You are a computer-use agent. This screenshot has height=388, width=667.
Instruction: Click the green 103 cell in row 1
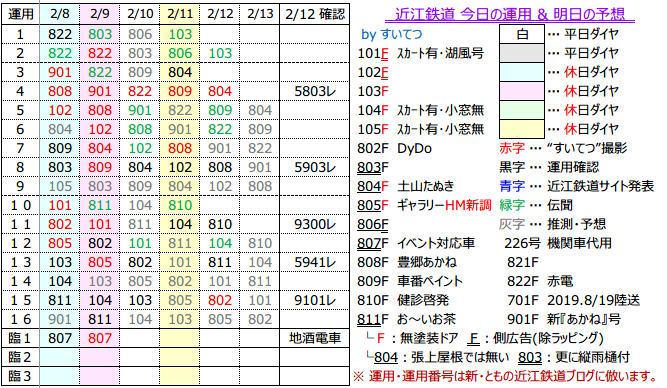tap(180, 34)
